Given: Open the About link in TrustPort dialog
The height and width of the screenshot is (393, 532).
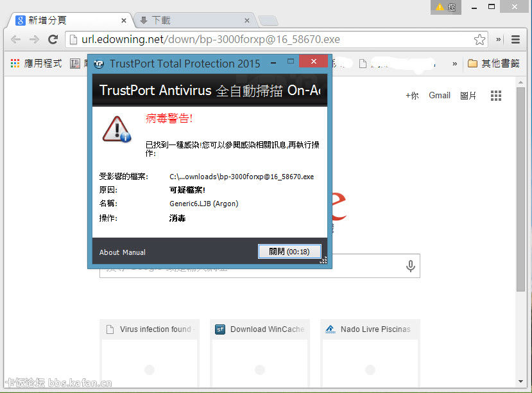Looking at the screenshot, I should point(109,252).
